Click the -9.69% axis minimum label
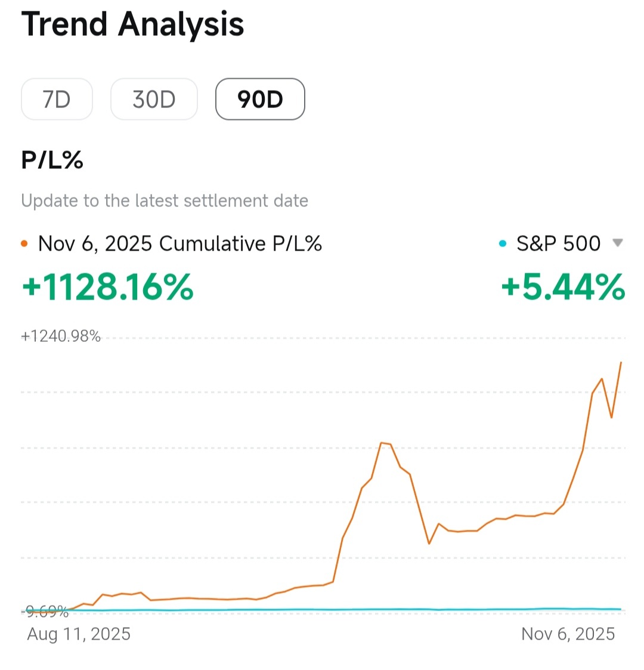This screenshot has height=670, width=644. pos(45,612)
